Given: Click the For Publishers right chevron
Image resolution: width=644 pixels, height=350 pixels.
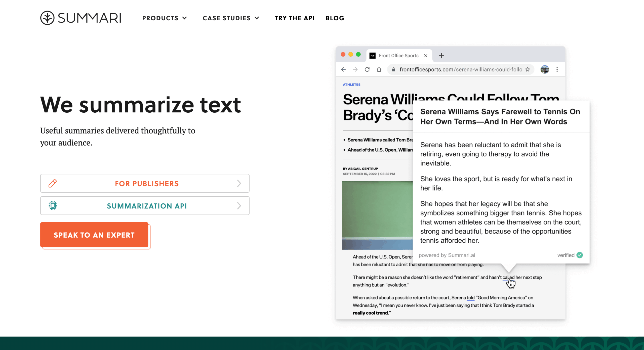Looking at the screenshot, I should 239,183.
